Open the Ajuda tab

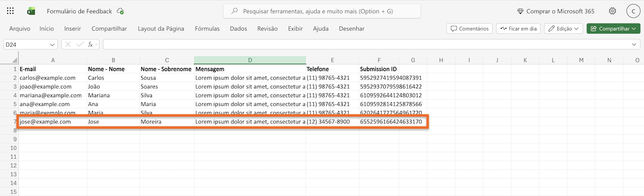point(320,29)
